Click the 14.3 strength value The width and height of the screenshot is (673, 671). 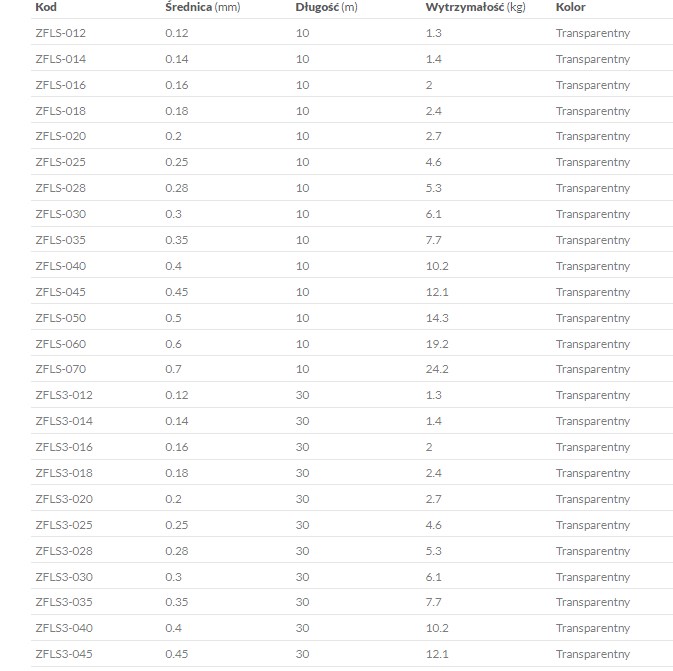click(x=437, y=318)
